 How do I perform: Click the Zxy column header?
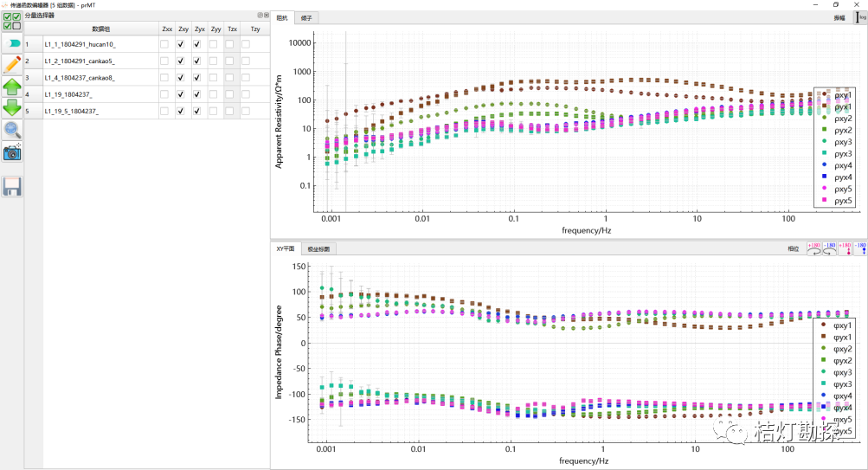[183, 29]
